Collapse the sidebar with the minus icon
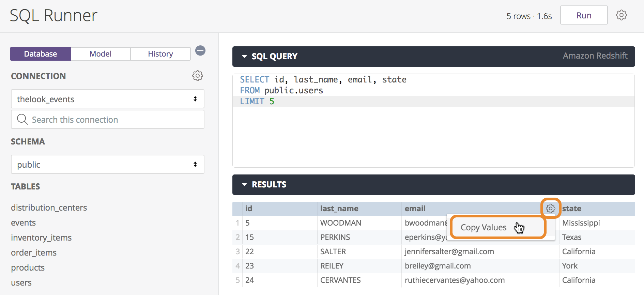The width and height of the screenshot is (644, 306). pos(200,51)
